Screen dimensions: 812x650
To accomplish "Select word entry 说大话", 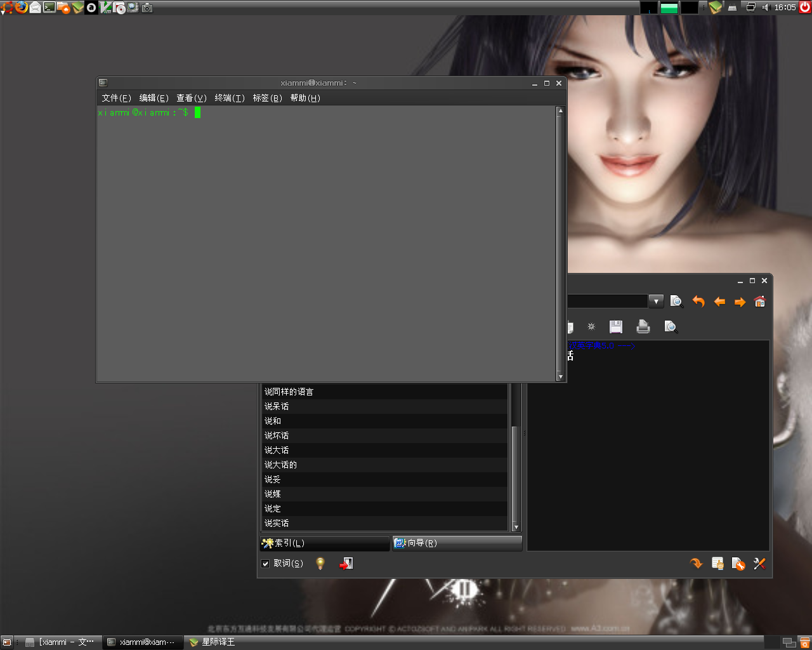I will tap(384, 450).
